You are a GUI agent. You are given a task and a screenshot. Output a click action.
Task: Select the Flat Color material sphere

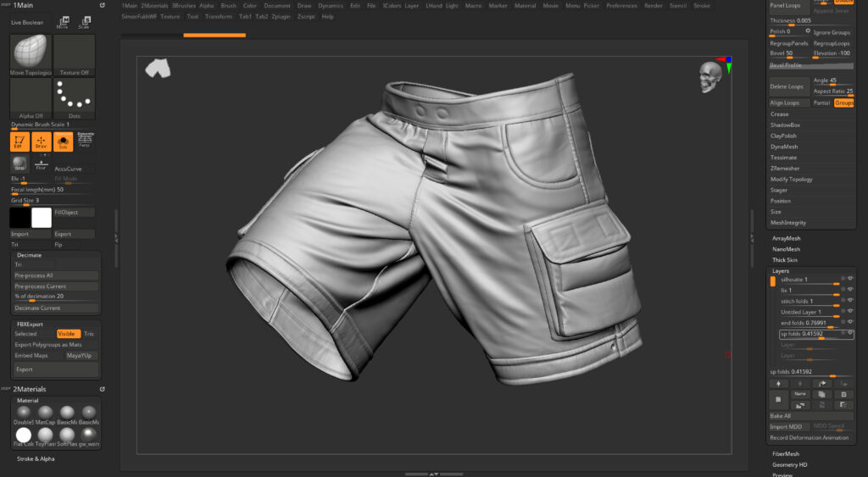pos(23,435)
